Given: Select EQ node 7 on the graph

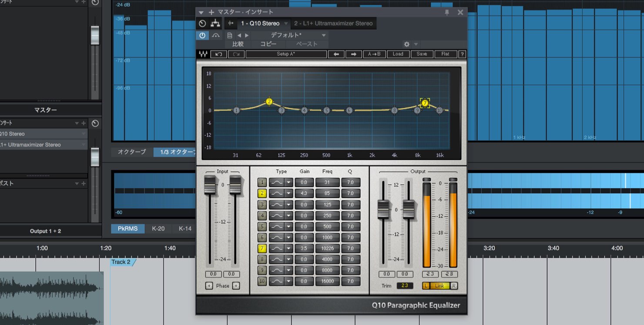Looking at the screenshot, I should coord(425,103).
